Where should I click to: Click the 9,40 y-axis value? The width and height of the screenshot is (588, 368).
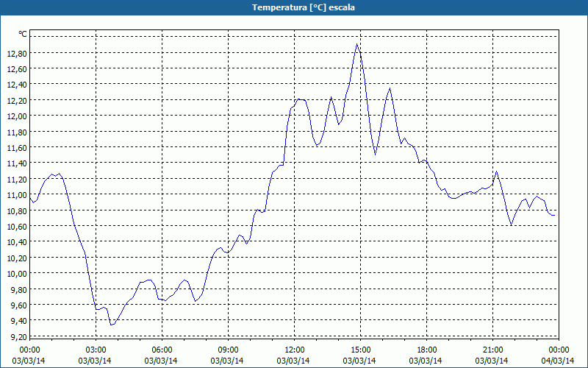[19, 321]
